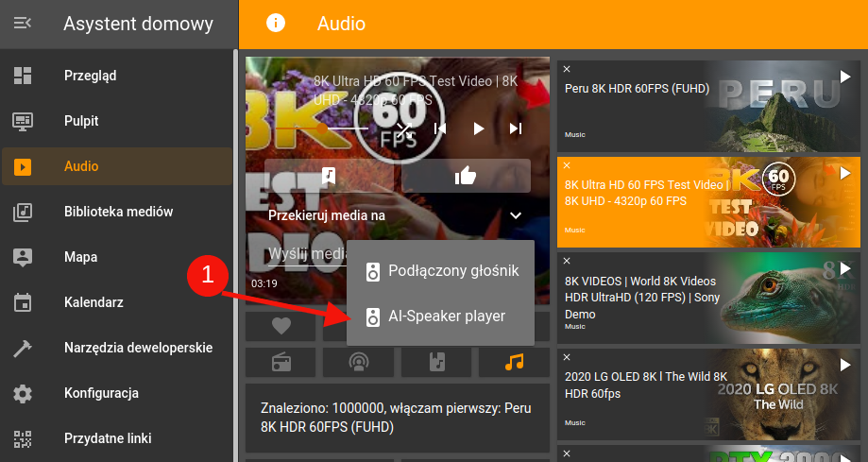Open Mapa in the sidebar
The width and height of the screenshot is (868, 462).
pyautogui.click(x=117, y=257)
